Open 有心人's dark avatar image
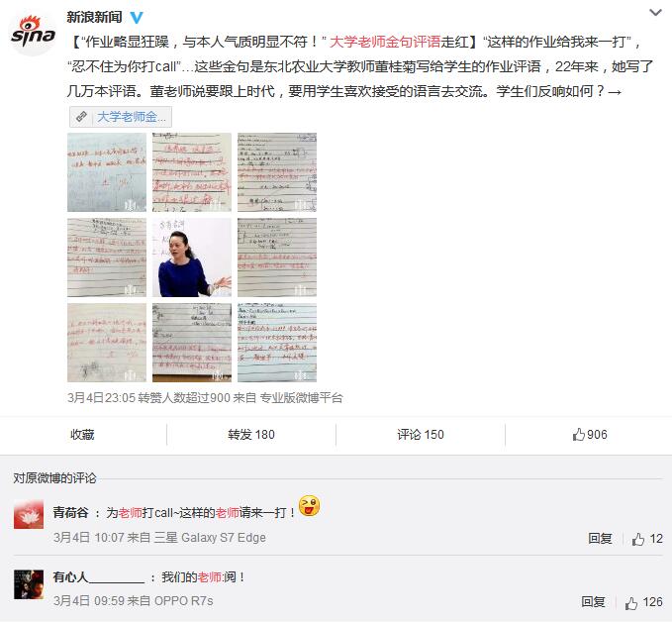This screenshot has height=622, width=672. (29, 584)
